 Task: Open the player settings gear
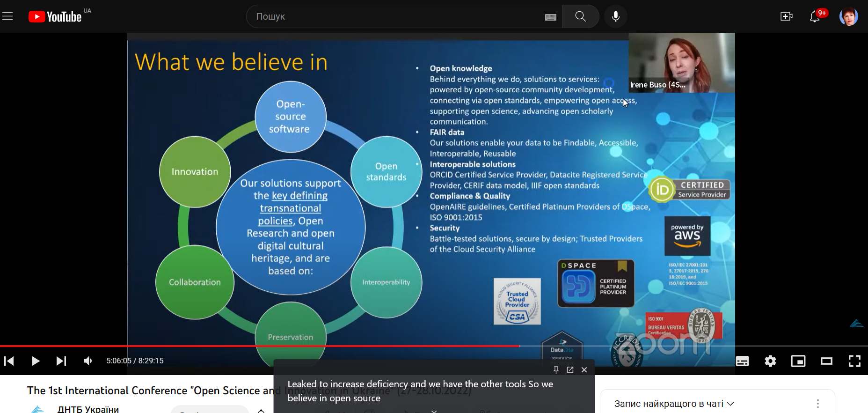coord(770,361)
